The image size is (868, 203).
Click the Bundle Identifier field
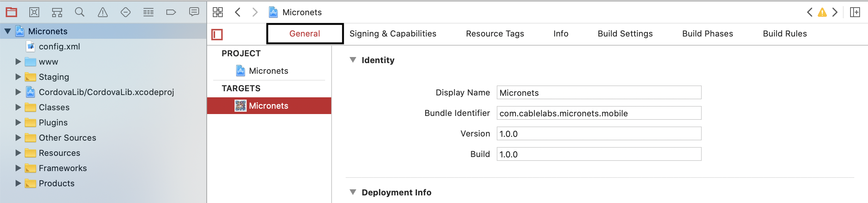point(599,113)
